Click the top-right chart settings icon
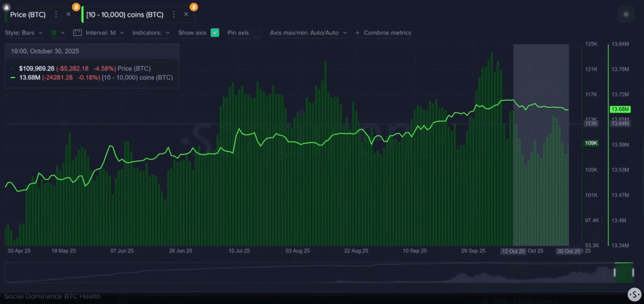The image size is (644, 304). (x=626, y=15)
